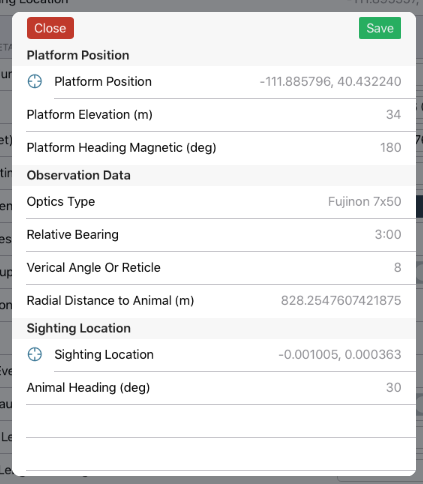Edit the Verical Angle Or Reticle value
The height and width of the screenshot is (484, 423).
coord(397,267)
